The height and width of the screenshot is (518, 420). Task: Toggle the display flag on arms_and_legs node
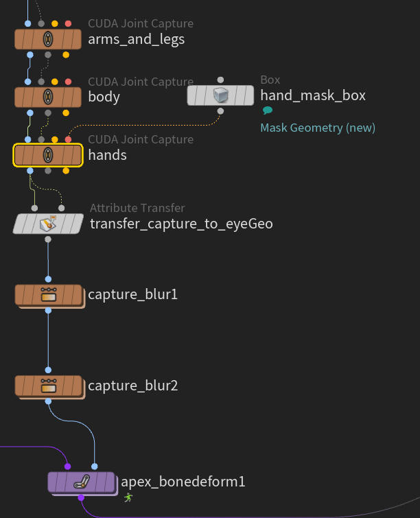point(77,39)
